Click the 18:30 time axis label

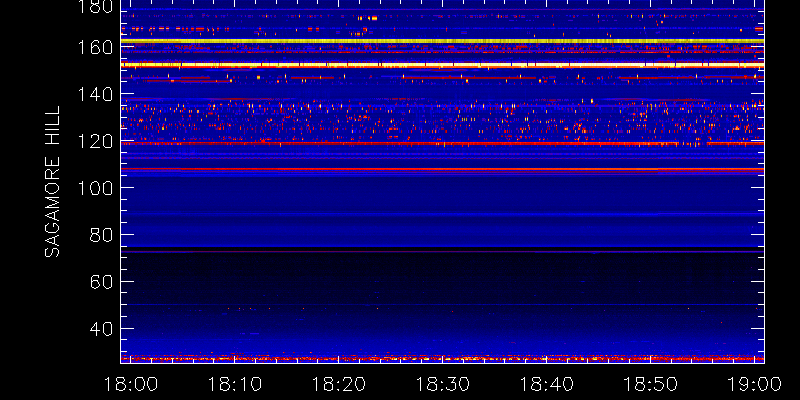442,384
